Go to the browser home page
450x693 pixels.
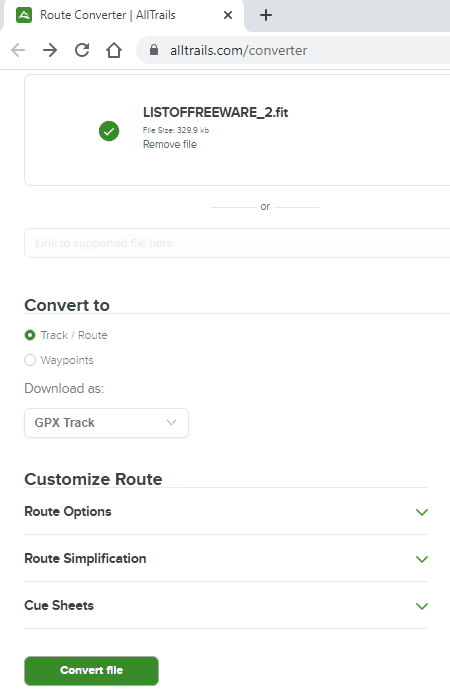(x=114, y=50)
